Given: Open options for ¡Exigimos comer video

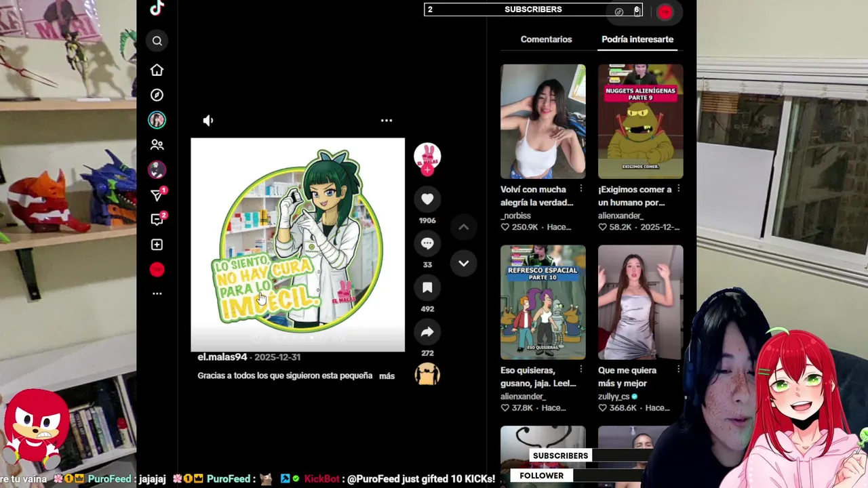Looking at the screenshot, I should click(678, 189).
